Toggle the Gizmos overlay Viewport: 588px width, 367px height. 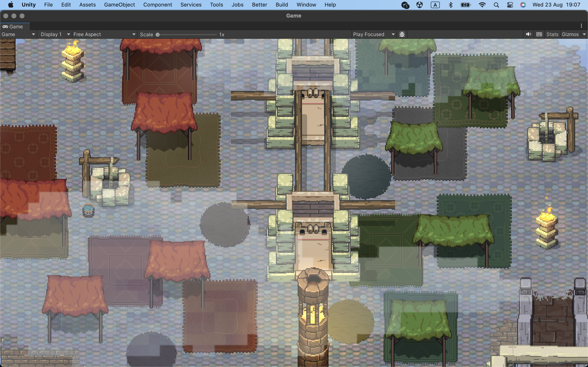570,34
